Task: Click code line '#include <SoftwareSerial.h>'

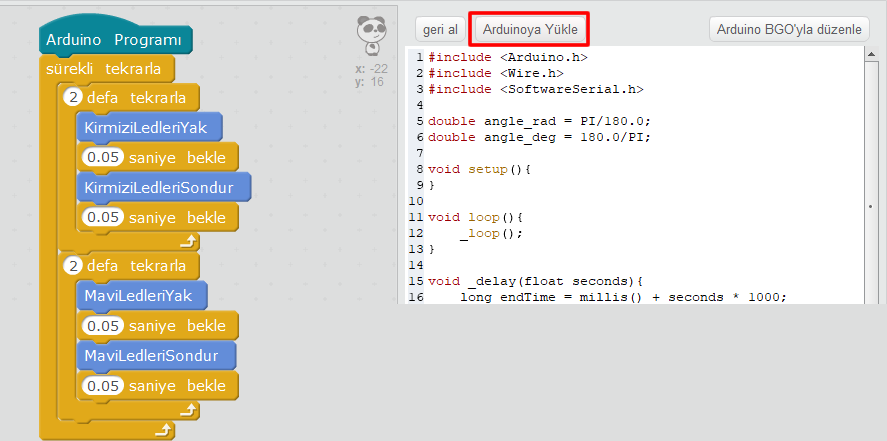Action: coord(536,89)
